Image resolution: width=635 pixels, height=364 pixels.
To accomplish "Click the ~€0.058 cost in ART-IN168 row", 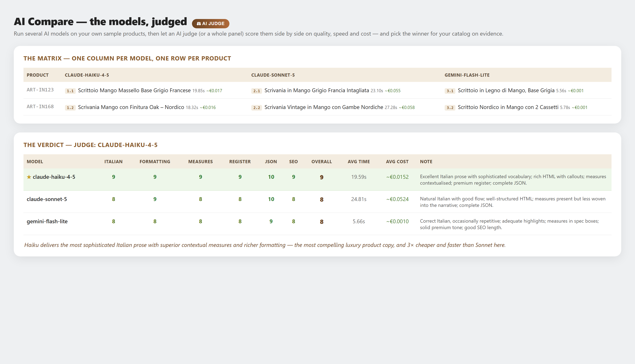I will tap(407, 108).
